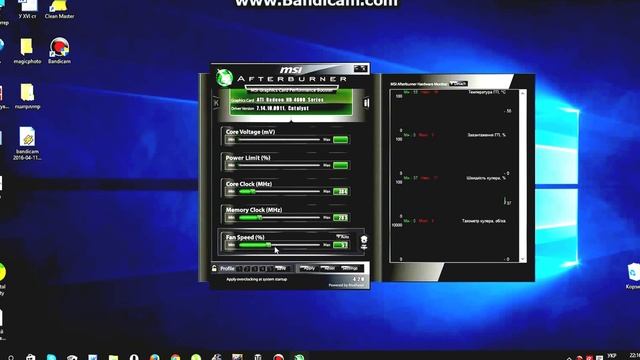
Task: Select profile slot 5
Action: click(x=270, y=269)
